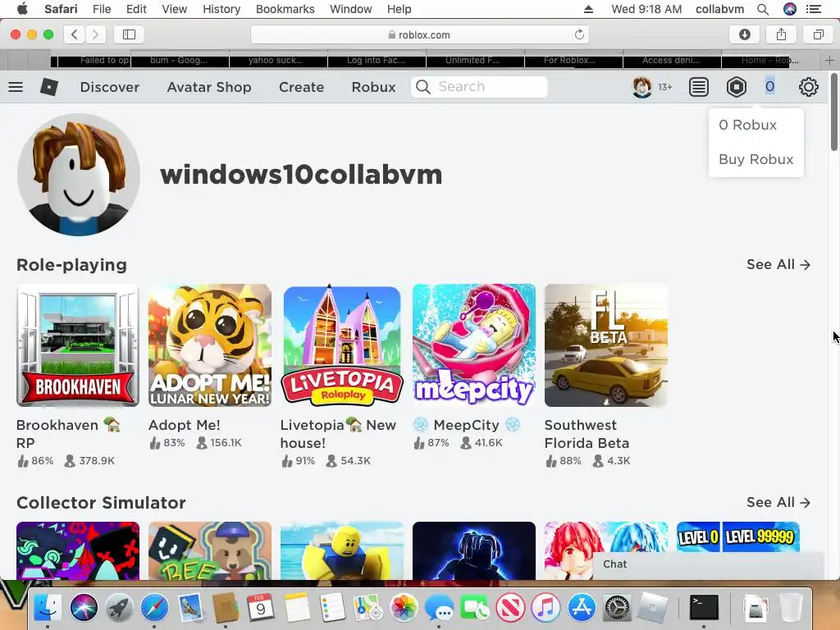This screenshot has width=840, height=630.
Task: Reload the page with refresh icon
Action: tap(579, 34)
